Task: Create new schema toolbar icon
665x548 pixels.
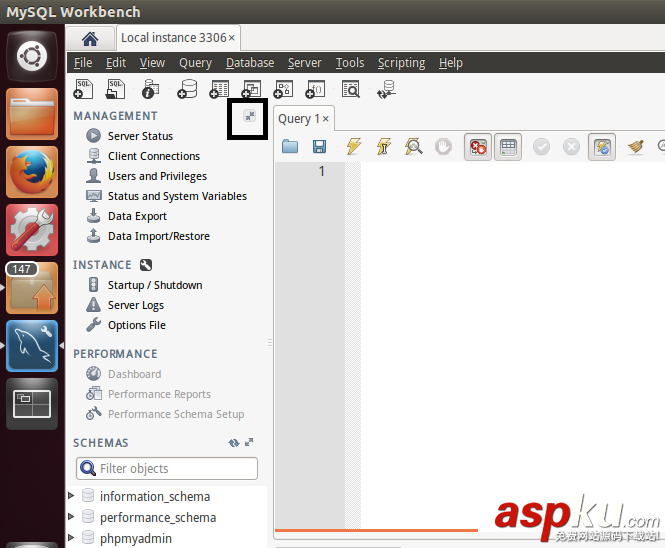Action: 187,89
